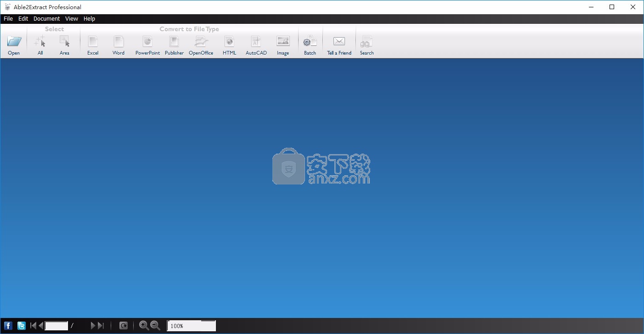Zoom in with the plus magnifier

tap(144, 325)
